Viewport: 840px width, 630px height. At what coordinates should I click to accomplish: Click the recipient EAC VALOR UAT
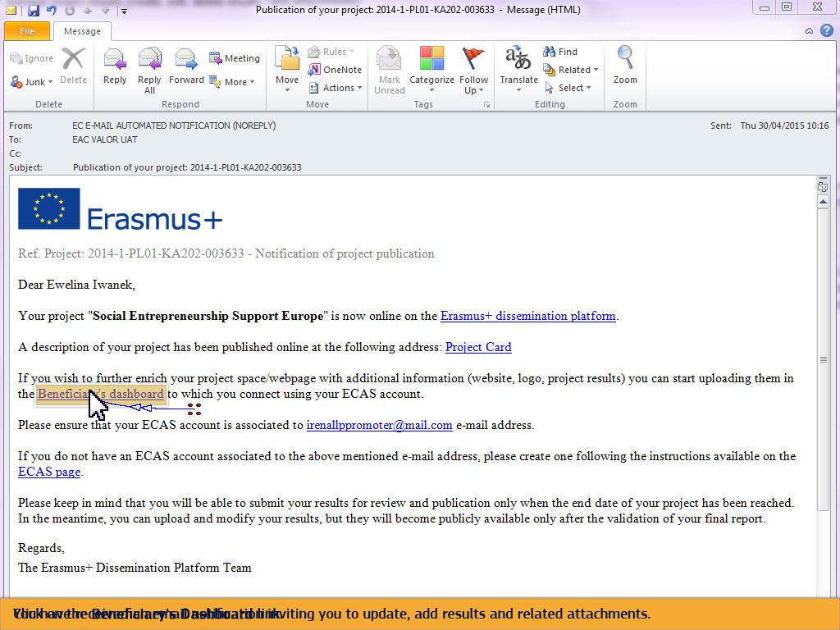point(105,139)
